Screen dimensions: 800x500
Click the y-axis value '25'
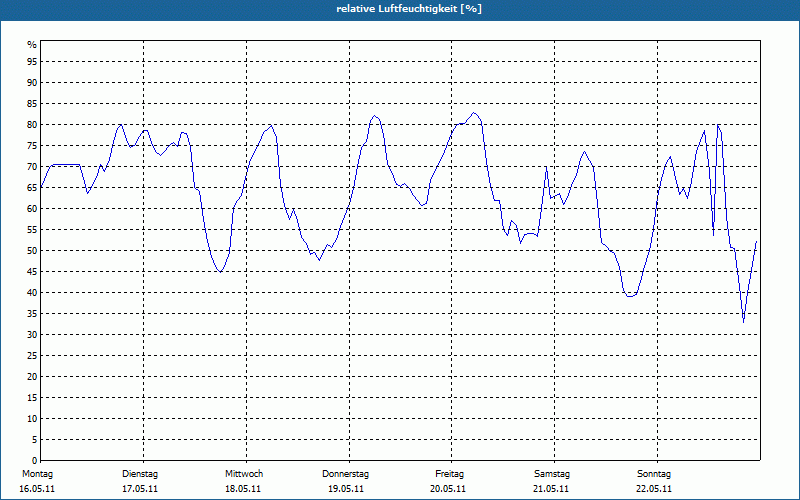tap(32, 356)
